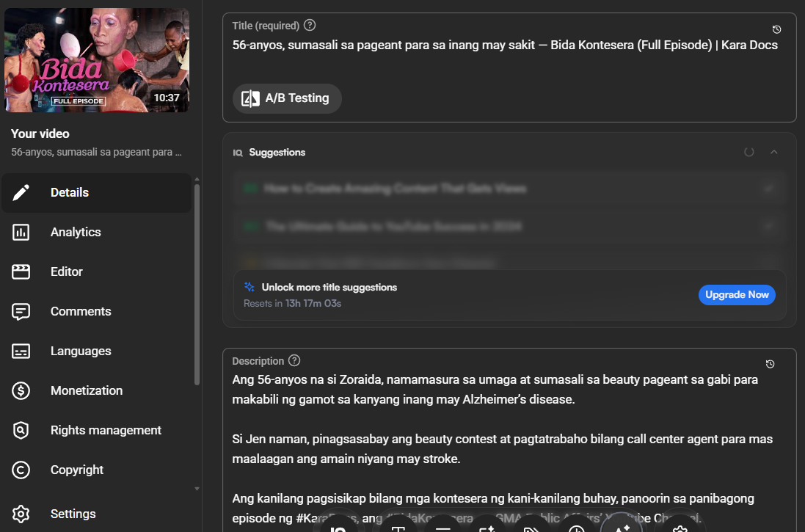Click the refresh suggestions spinner icon
Viewport: 805px width, 532px height.
coord(749,152)
